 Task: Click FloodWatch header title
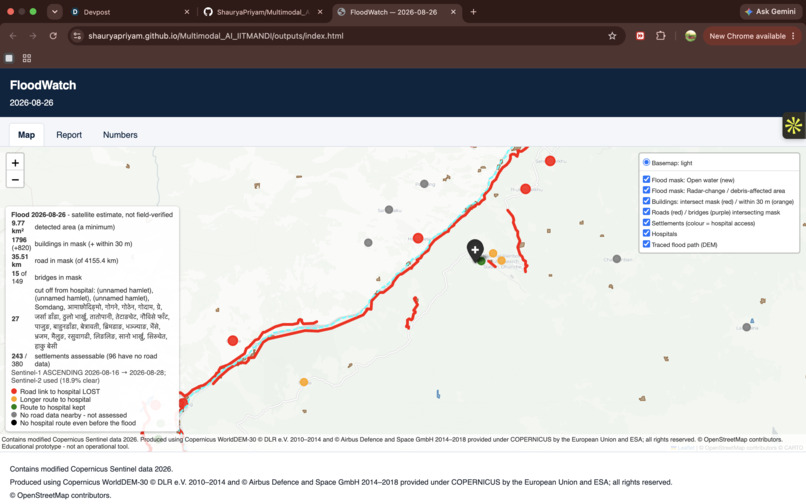pyautogui.click(x=43, y=85)
